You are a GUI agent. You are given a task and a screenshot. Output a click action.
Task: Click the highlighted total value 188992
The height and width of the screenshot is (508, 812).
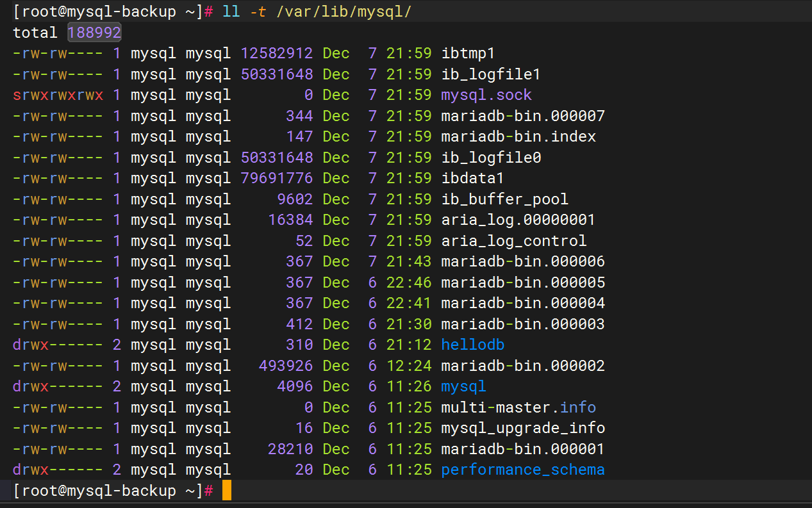point(95,33)
